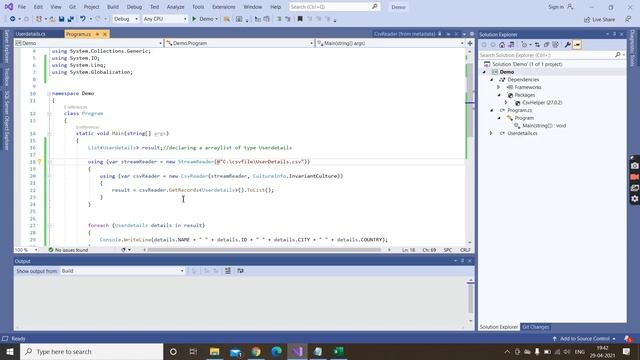The image size is (640, 360).
Task: Click the Show All Files icon in Solution Explorer
Action: [555, 44]
